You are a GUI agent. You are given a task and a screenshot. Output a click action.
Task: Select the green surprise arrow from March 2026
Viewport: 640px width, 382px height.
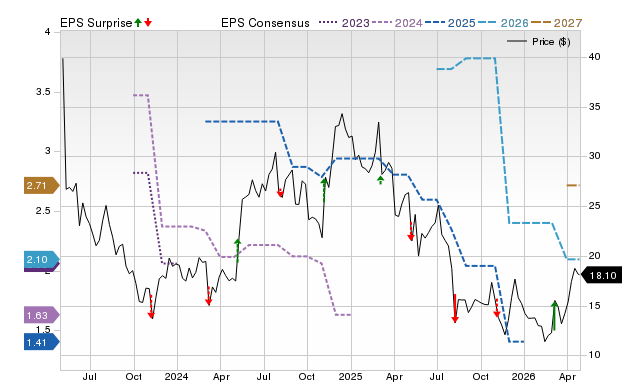554,315
